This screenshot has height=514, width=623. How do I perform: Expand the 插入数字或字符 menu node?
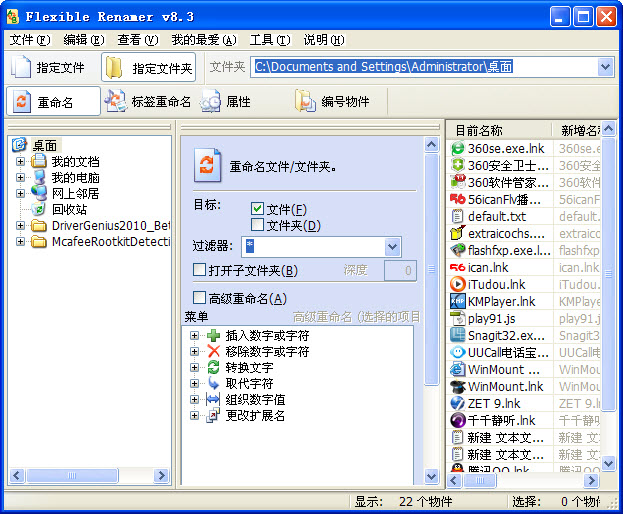click(x=194, y=335)
